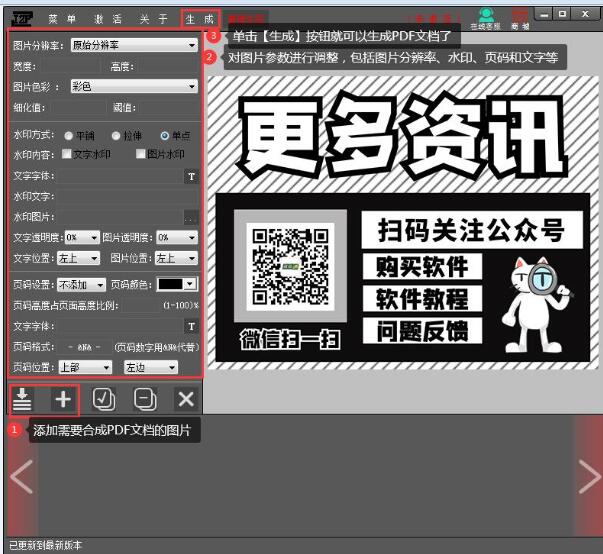Image resolution: width=603 pixels, height=554 pixels.
Task: Click the red icon beside customer service
Action: 520,19
